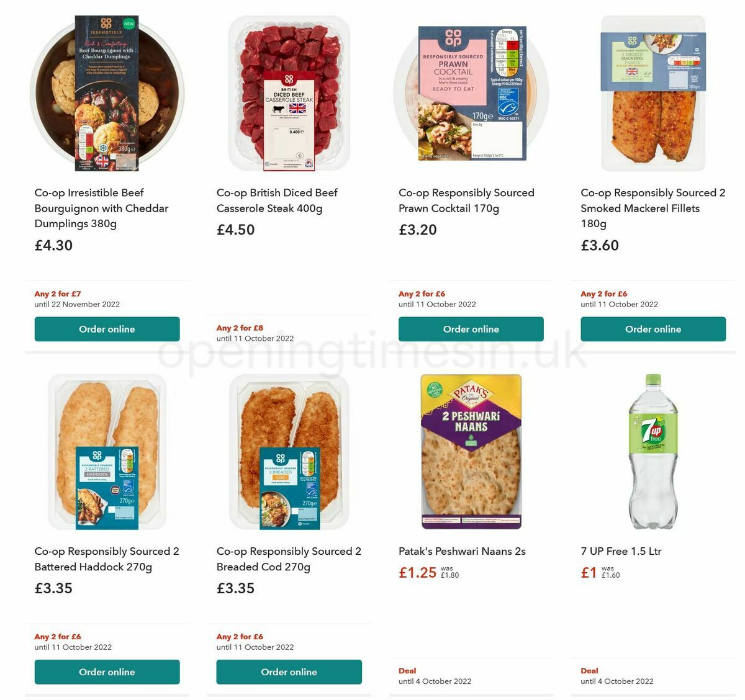Select the 7 UP Free 1.5 Ltr title
745x700 pixels.
621,551
